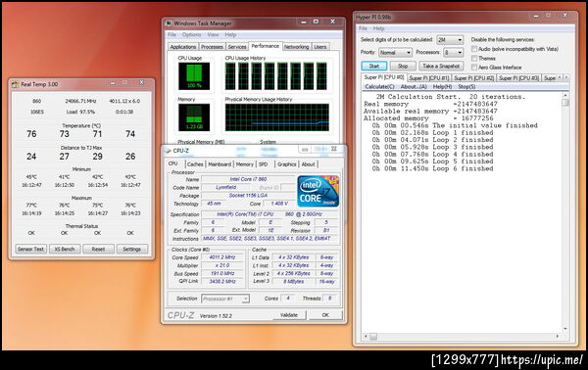Open the digits of pi dropdown

[450, 40]
